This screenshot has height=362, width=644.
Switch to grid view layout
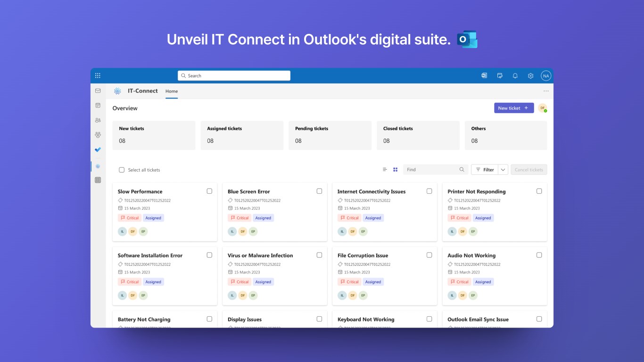(x=396, y=170)
